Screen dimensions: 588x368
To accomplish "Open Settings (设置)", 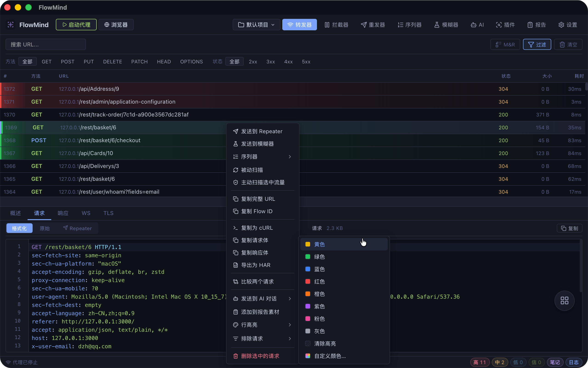I will [x=568, y=25].
